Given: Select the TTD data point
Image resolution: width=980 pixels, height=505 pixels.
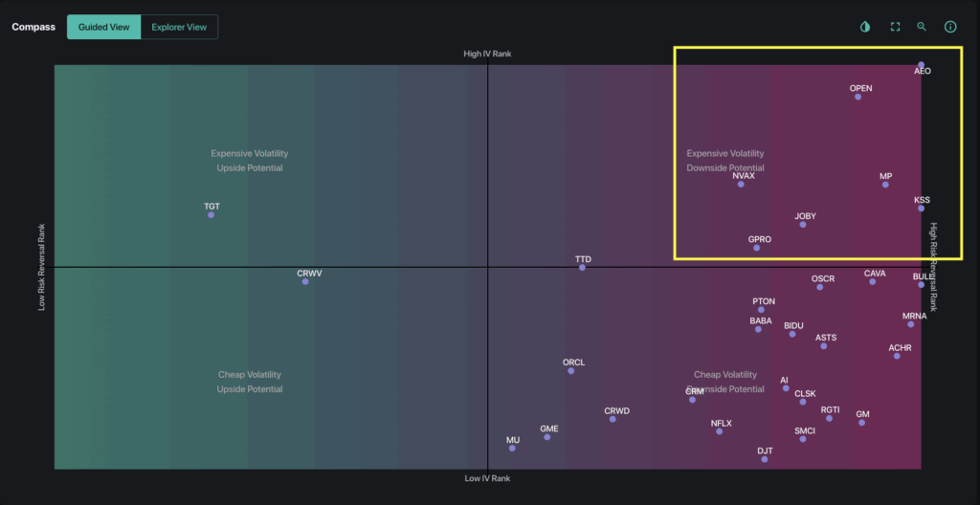Looking at the screenshot, I should click(x=582, y=268).
